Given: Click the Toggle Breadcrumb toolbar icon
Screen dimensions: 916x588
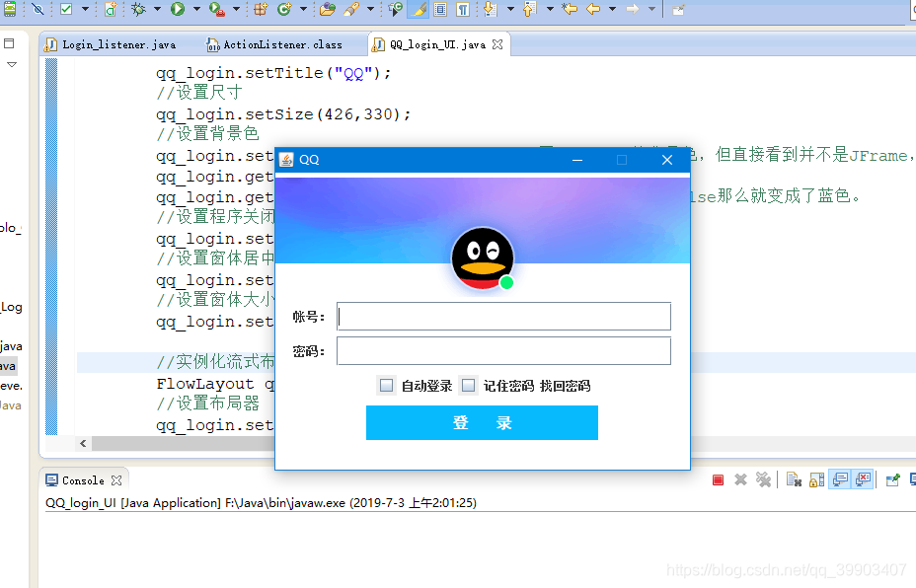Looking at the screenshot, I should pyautogui.click(x=396, y=9).
